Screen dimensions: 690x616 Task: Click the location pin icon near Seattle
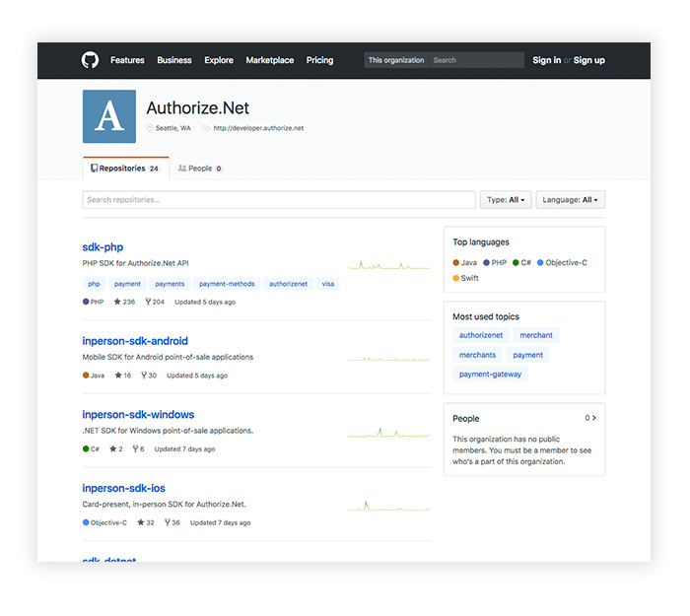150,128
